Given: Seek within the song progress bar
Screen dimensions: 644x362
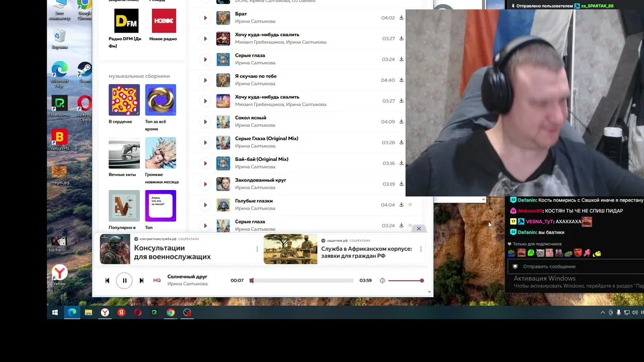Looking at the screenshot, I should [302, 281].
